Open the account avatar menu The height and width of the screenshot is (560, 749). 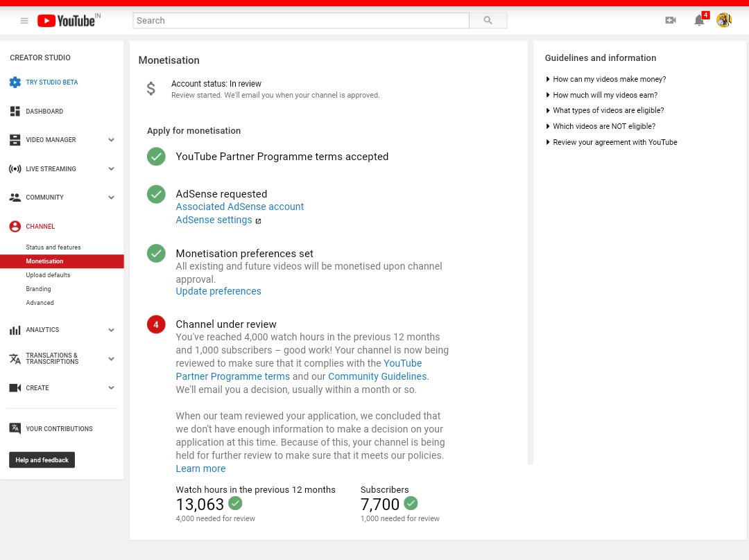[x=724, y=20]
